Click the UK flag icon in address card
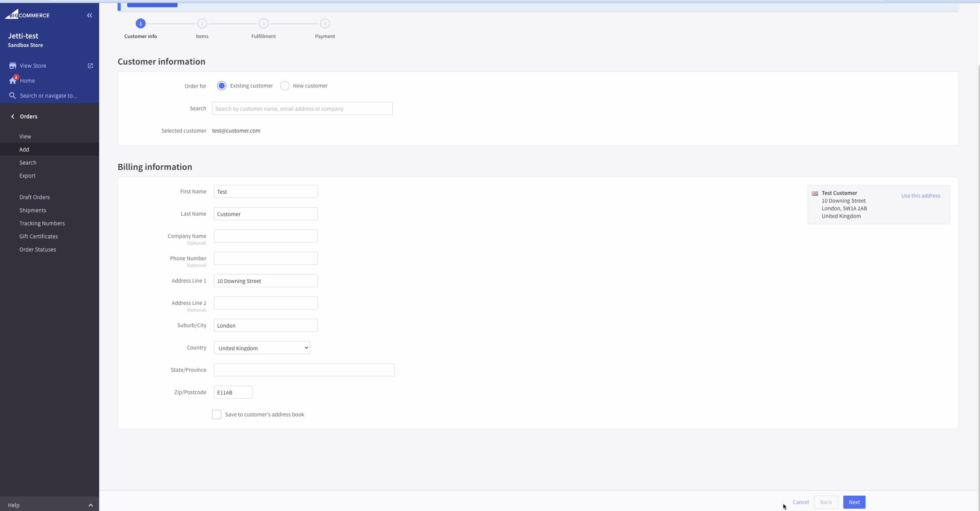The image size is (980, 511). [x=814, y=193]
